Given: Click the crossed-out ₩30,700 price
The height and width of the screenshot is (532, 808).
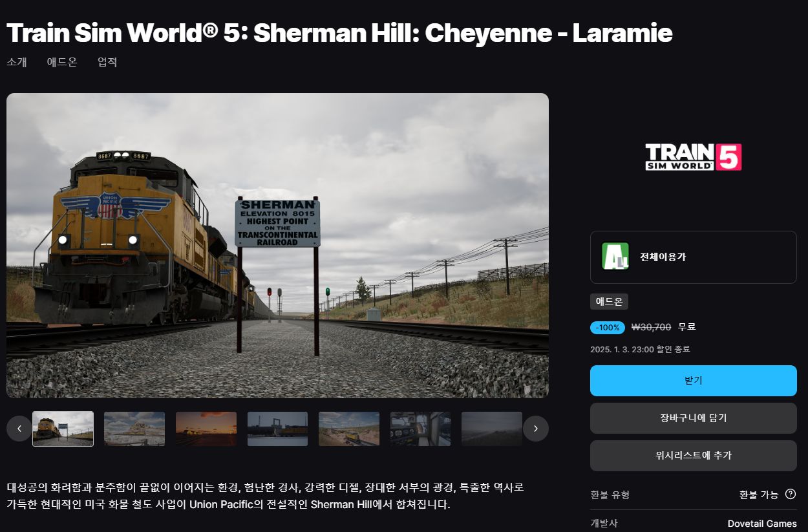Looking at the screenshot, I should 651,328.
